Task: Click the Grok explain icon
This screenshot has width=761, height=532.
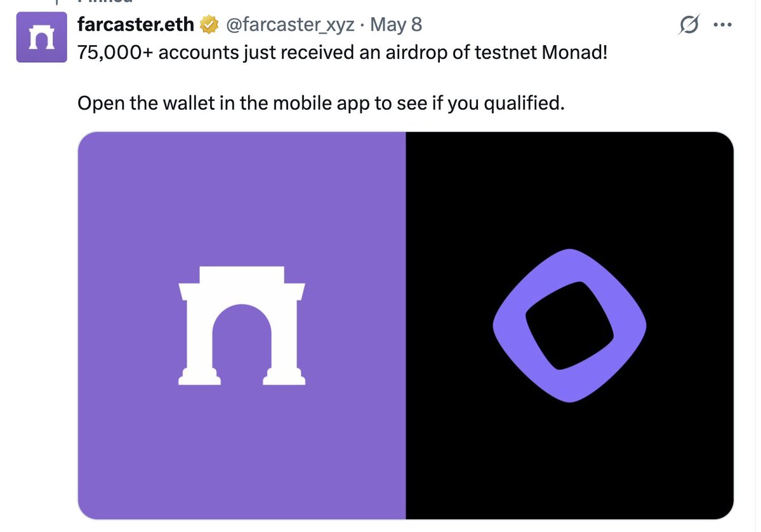Action: 688,26
